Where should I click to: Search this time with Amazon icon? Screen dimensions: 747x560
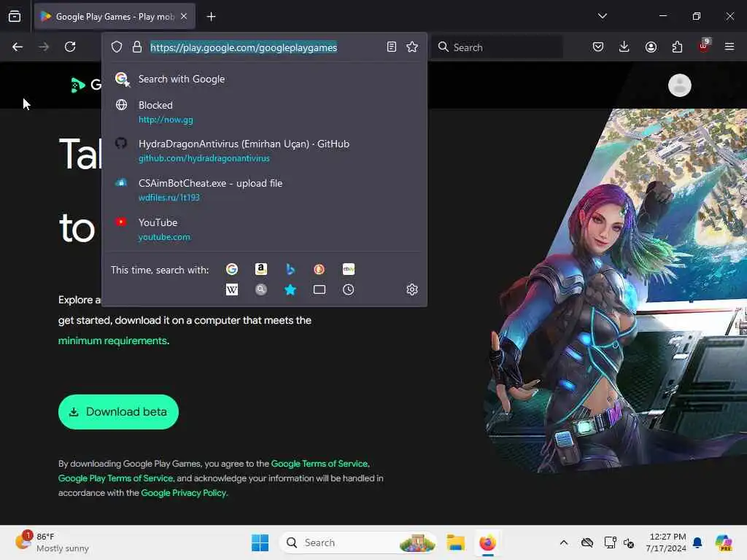(x=261, y=270)
